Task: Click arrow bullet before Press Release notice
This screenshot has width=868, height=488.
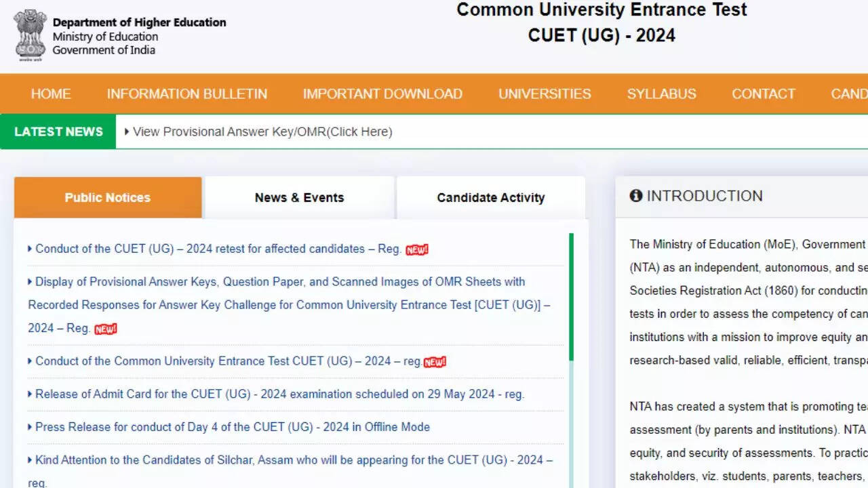Action: (x=30, y=427)
